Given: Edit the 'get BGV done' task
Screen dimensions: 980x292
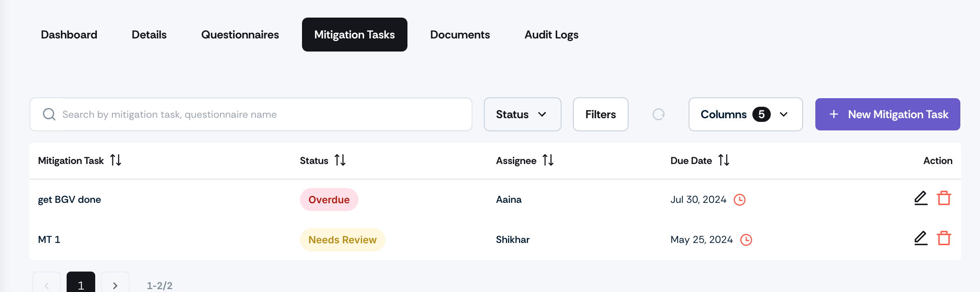Looking at the screenshot, I should tap(921, 198).
